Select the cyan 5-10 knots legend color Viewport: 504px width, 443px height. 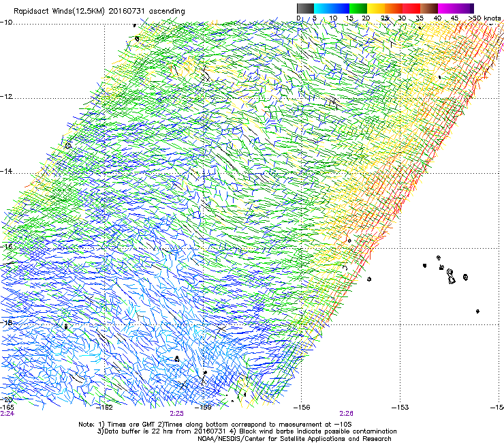coord(323,8)
